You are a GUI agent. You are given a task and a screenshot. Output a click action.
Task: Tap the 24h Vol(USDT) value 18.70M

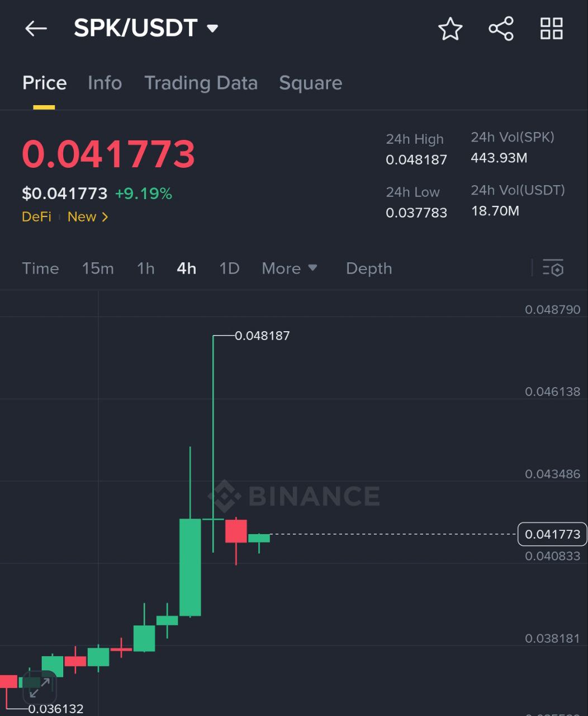[x=495, y=211]
